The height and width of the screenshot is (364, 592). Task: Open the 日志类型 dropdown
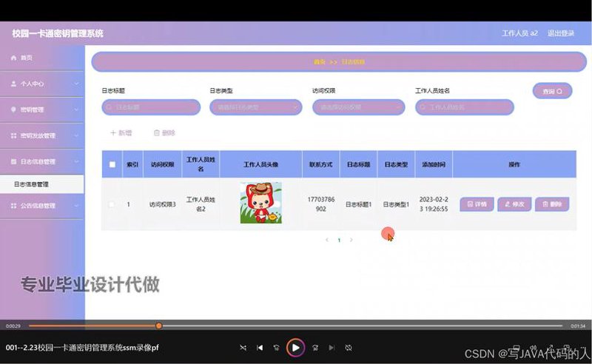[256, 107]
